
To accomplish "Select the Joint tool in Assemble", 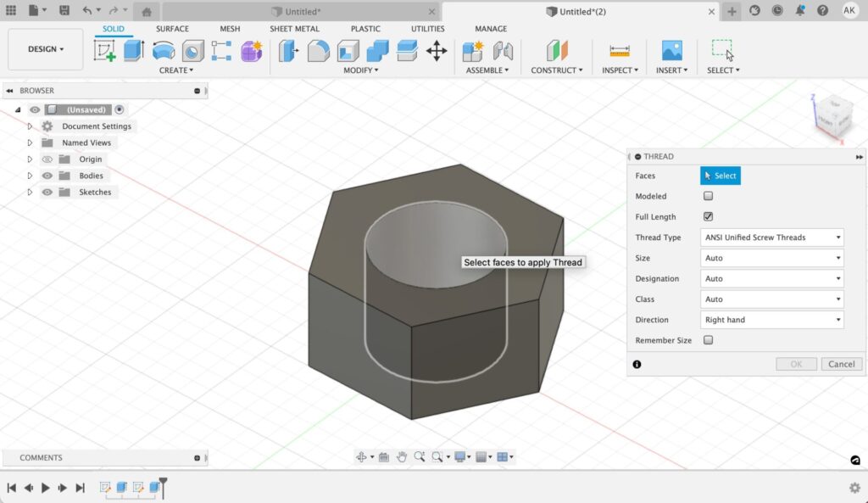I will 503,51.
